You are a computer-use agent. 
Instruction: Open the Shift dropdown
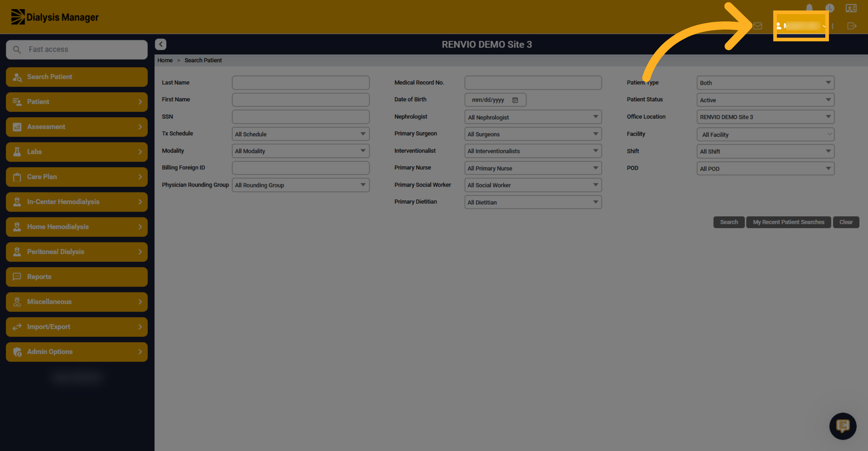pos(765,151)
